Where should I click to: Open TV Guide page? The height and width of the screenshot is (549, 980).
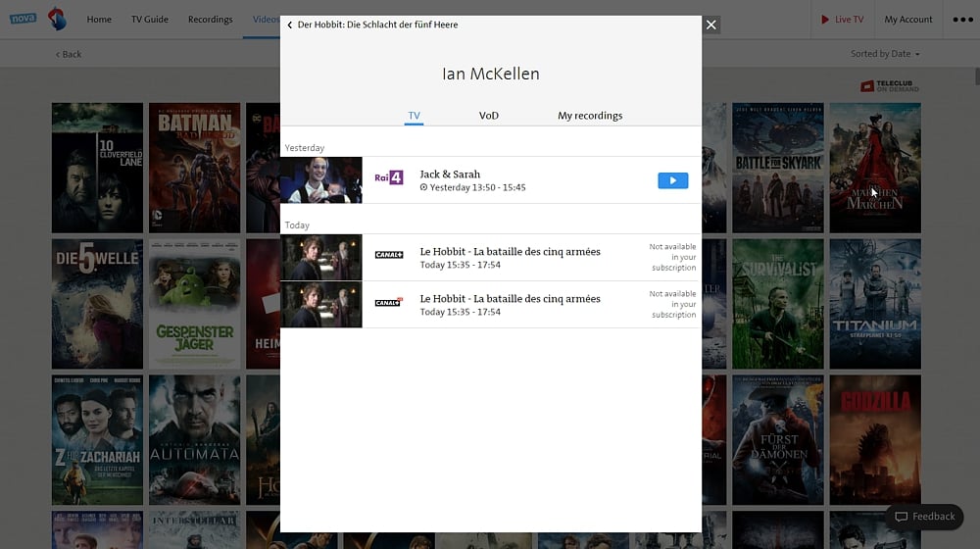click(x=150, y=20)
